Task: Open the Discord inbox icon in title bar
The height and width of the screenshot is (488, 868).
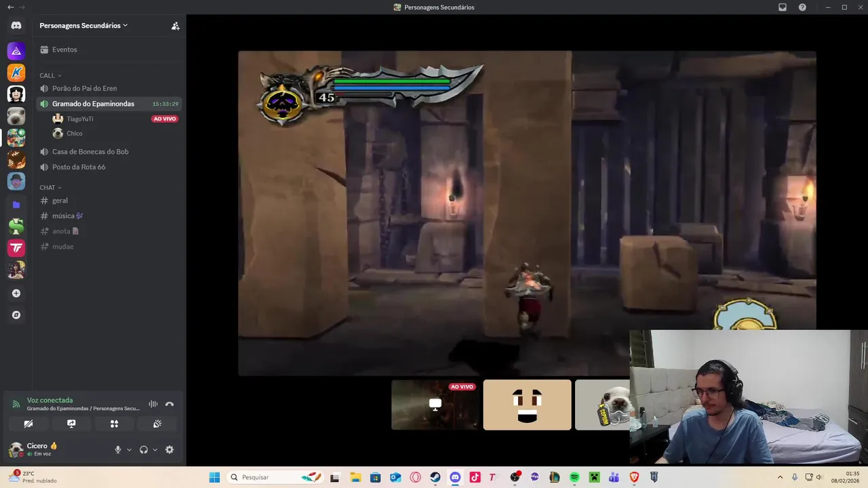Action: click(x=783, y=7)
